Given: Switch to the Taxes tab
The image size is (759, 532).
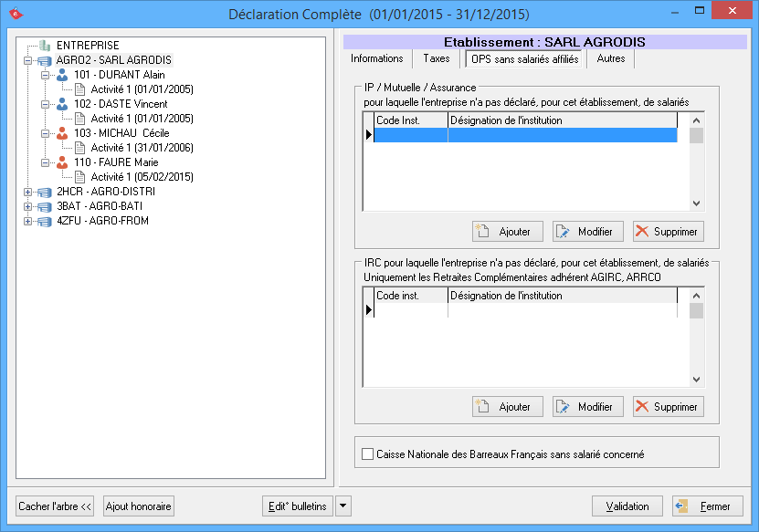Looking at the screenshot, I should pos(437,58).
